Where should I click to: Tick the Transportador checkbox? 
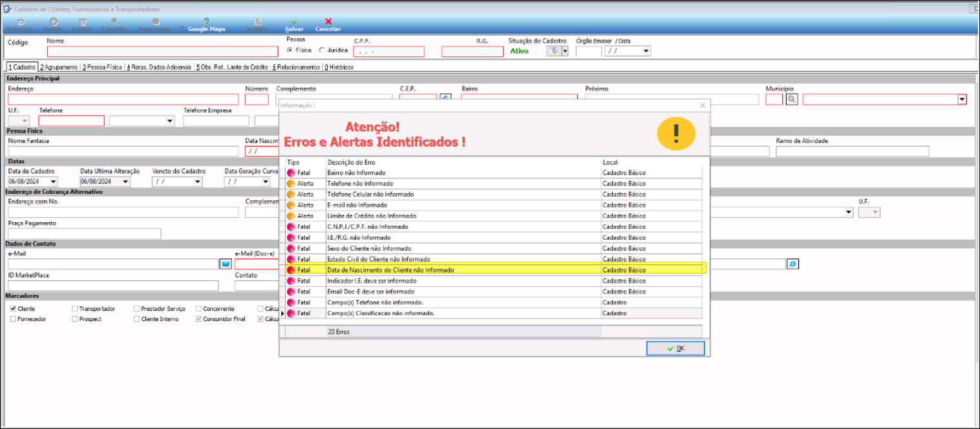click(75, 309)
